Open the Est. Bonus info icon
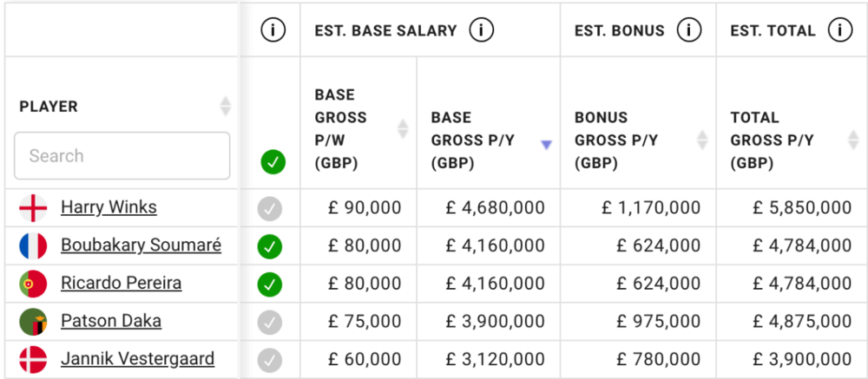The image size is (868, 379). click(x=689, y=30)
